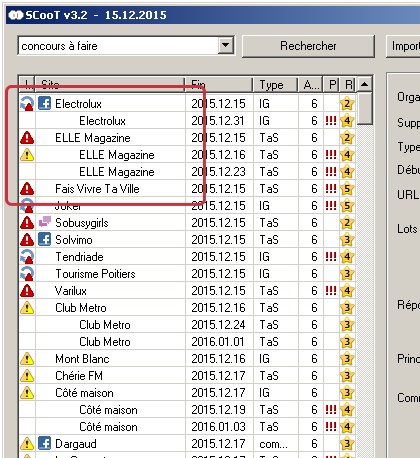
Task: Select the Club Metro row ending 2015.12.24
Action: click(x=187, y=325)
